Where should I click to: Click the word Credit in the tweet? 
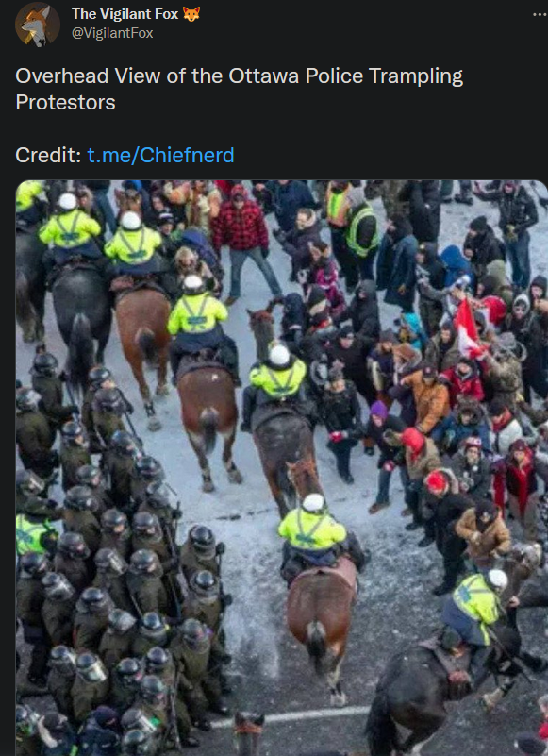48,155
